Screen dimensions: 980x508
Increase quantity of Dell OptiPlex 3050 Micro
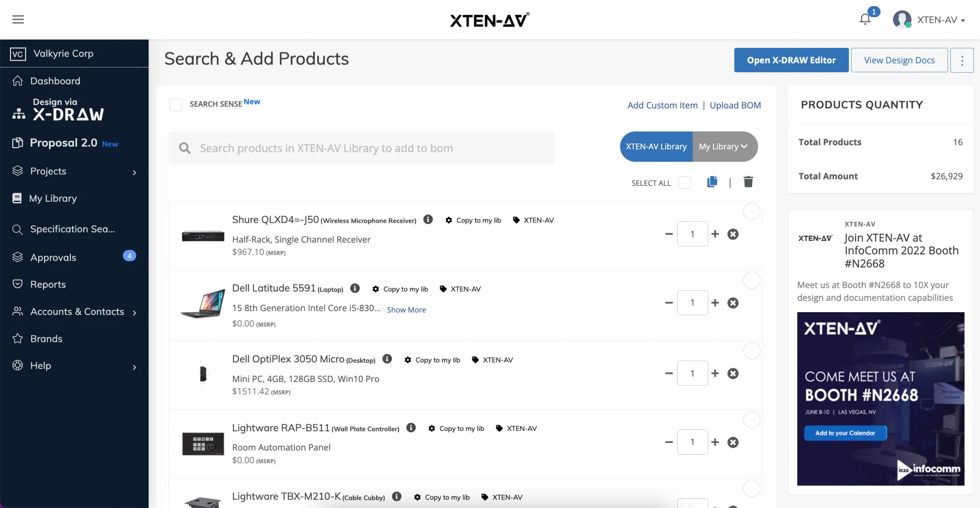pos(715,373)
